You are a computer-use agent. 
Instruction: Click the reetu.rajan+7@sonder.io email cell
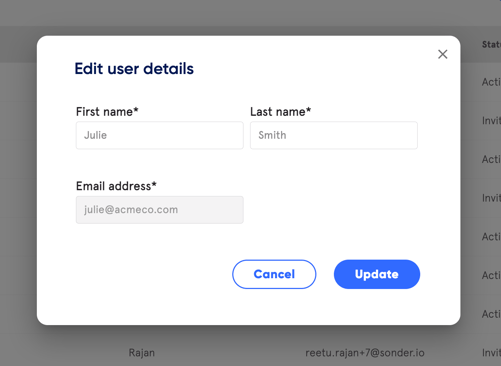(x=365, y=353)
